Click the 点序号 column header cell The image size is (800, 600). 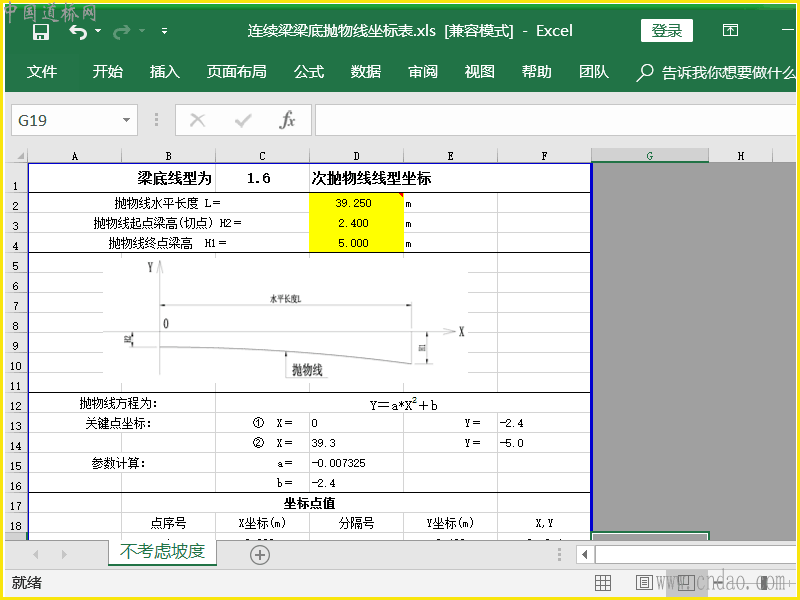coord(168,523)
